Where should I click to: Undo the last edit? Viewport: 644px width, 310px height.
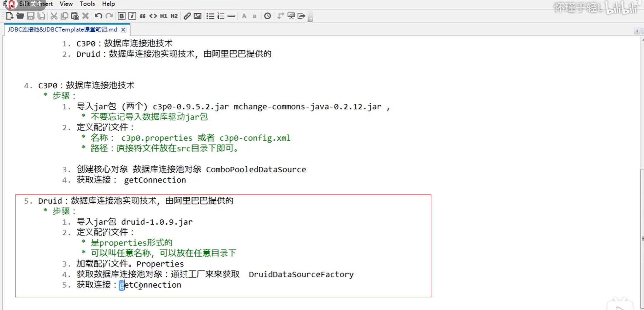(98, 16)
